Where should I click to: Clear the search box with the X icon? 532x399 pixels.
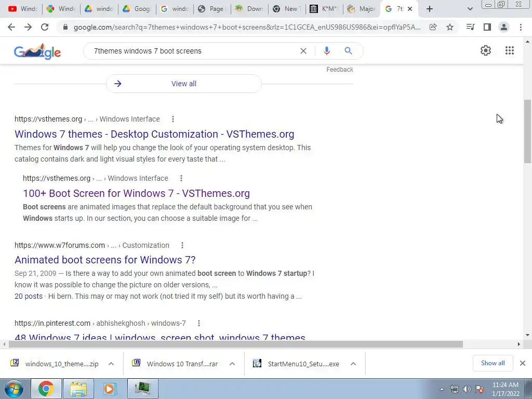pos(303,51)
